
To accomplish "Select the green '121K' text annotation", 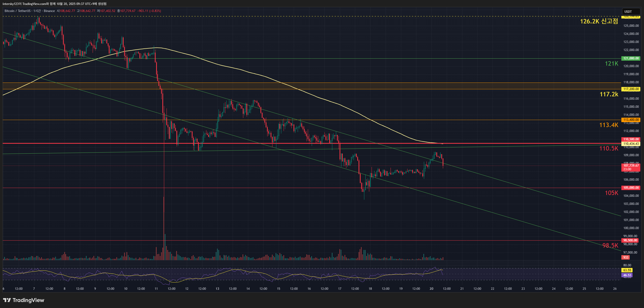I will pyautogui.click(x=611, y=64).
